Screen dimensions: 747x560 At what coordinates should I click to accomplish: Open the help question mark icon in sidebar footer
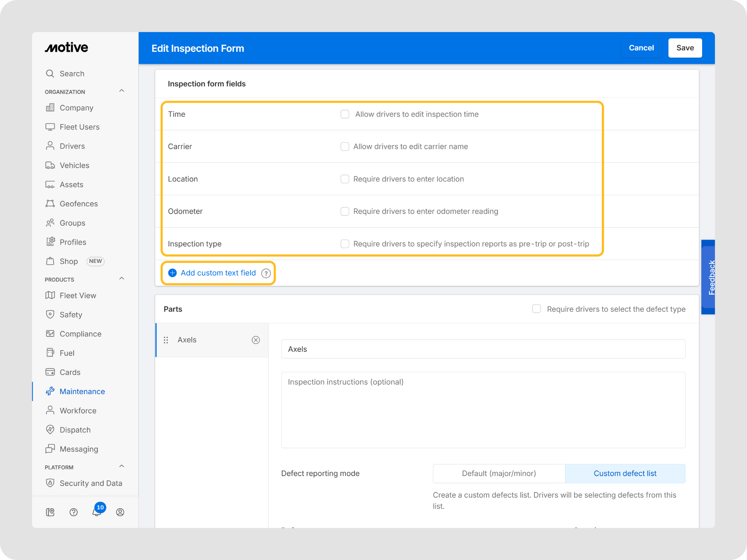pos(74,512)
